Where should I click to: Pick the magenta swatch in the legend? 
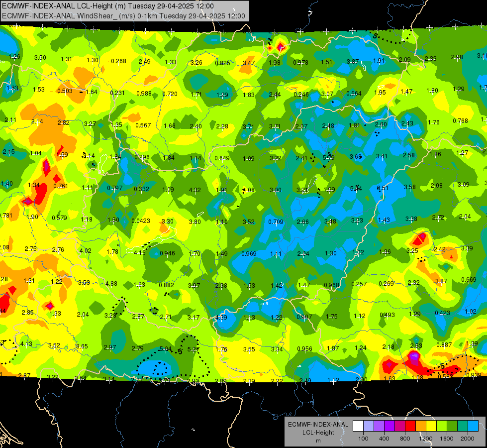400,426
